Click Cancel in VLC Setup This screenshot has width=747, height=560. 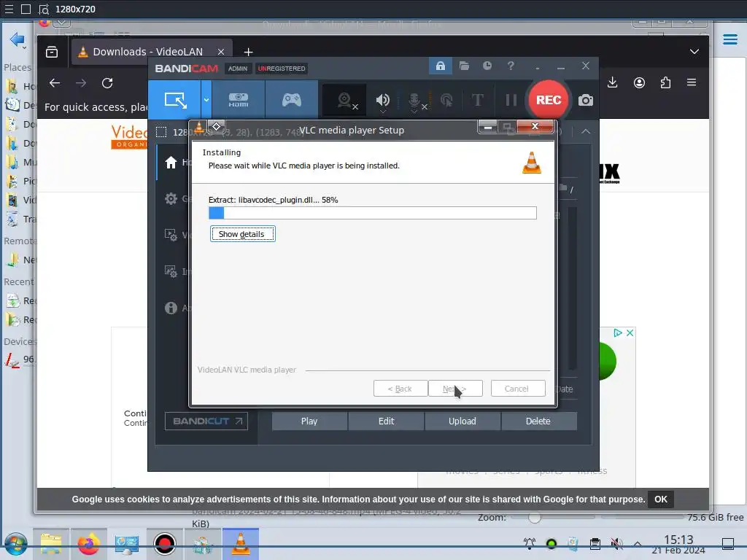(518, 389)
